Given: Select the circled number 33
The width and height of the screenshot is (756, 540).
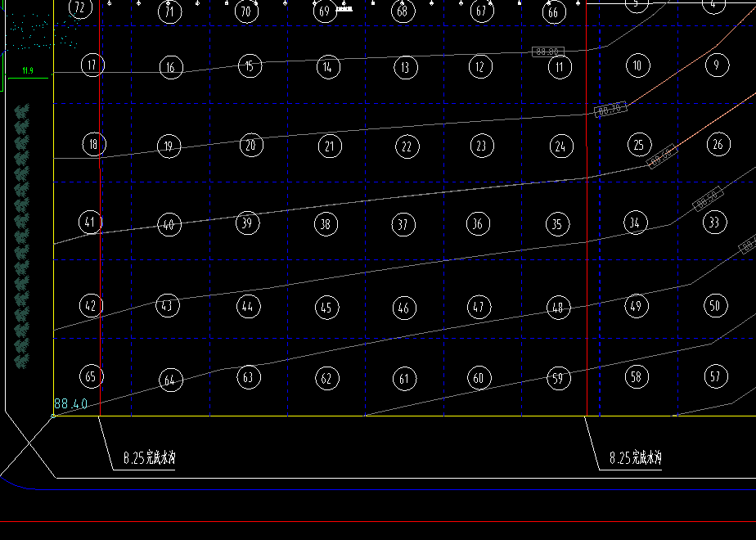Looking at the screenshot, I should click(714, 223).
